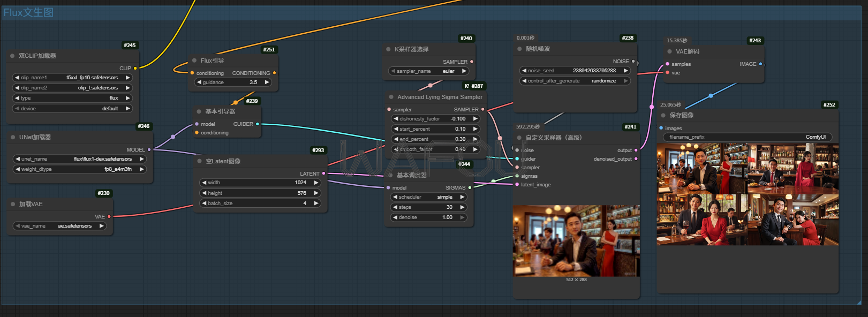This screenshot has width=868, height=317.
Task: Increase dishonesty_factor with right arrow
Action: 475,119
